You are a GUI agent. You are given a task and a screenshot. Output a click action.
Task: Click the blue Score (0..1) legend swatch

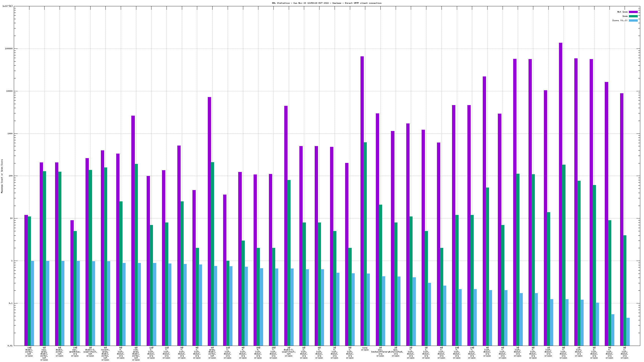(x=633, y=20)
